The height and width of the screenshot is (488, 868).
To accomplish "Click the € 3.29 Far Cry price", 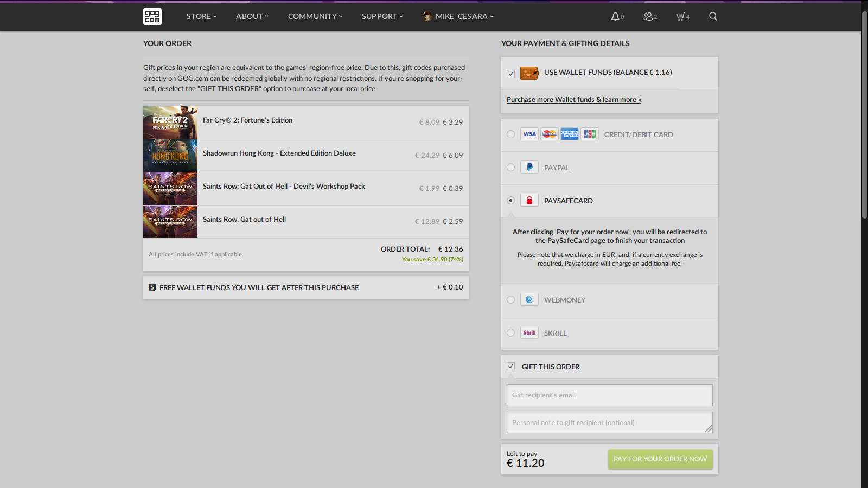I will pyautogui.click(x=453, y=123).
